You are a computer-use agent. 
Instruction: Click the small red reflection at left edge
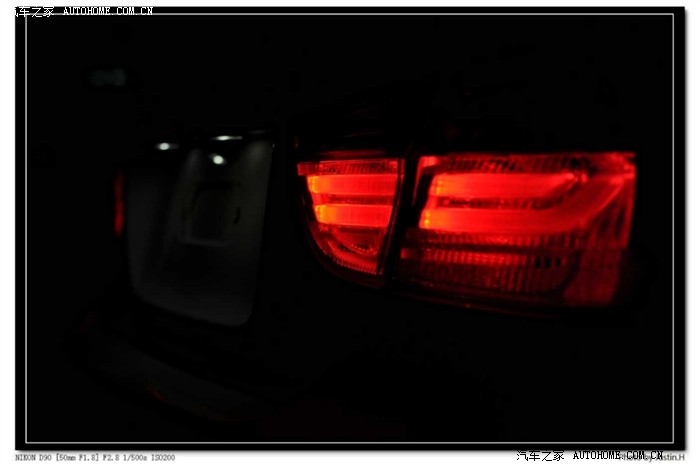pos(119,203)
